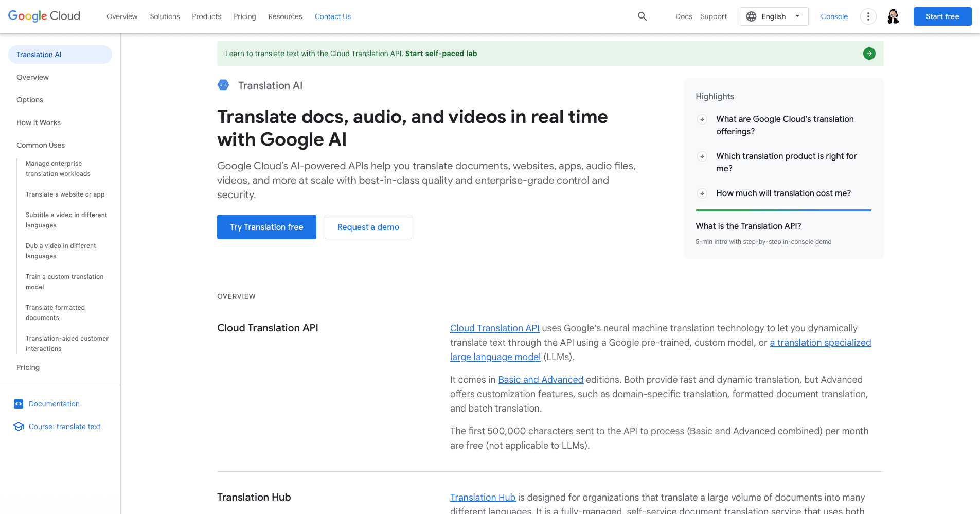Click the user avatar image
The image size is (980, 514).
(893, 16)
